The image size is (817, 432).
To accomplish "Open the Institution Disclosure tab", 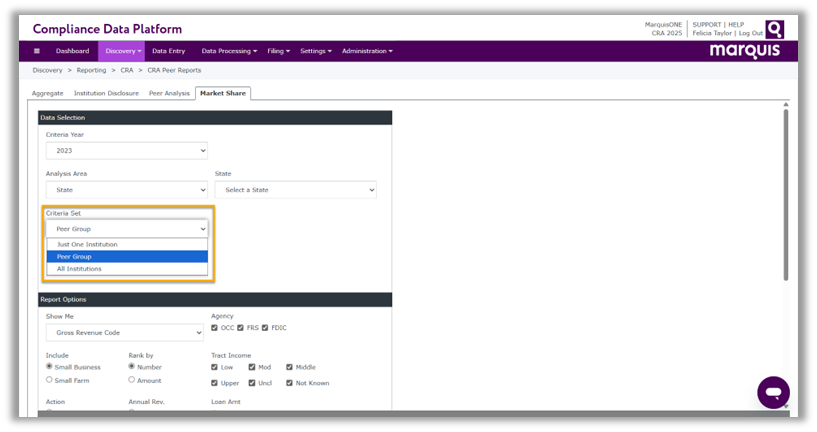I will (106, 93).
